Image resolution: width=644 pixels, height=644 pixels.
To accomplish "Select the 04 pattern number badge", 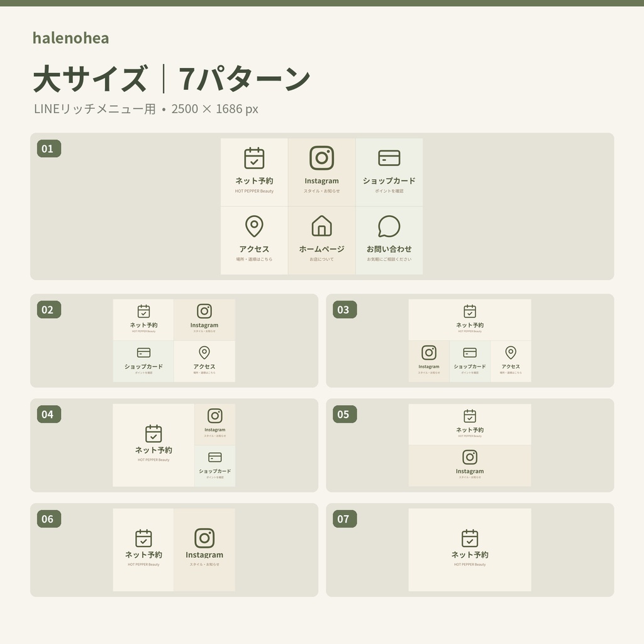I will point(49,414).
